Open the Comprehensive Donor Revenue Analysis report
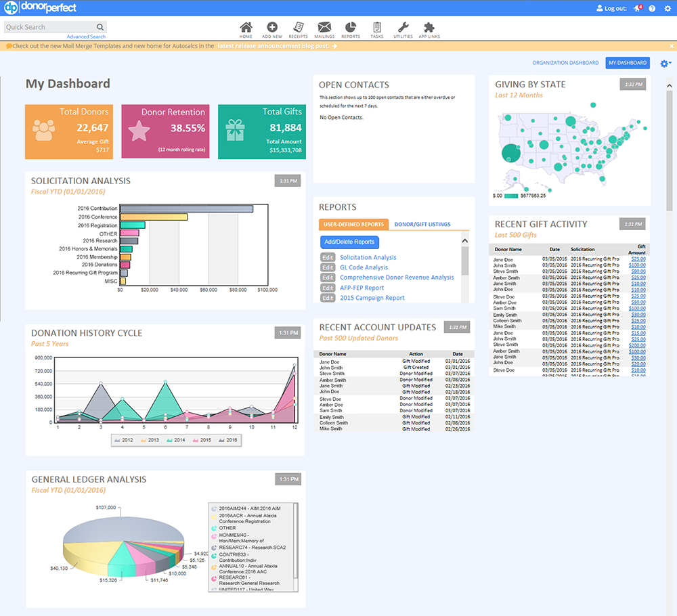The image size is (677, 616). (x=397, y=278)
